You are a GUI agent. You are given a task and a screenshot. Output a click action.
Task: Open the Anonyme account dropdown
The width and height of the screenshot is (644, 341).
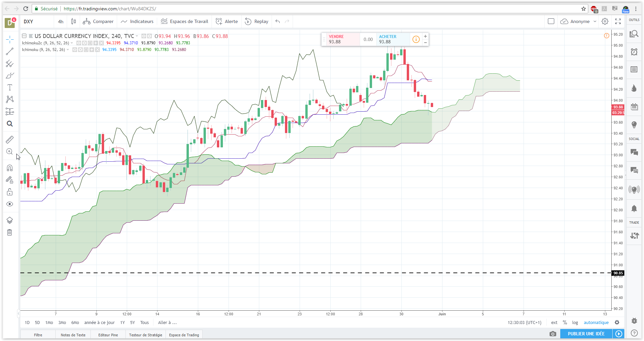[580, 21]
